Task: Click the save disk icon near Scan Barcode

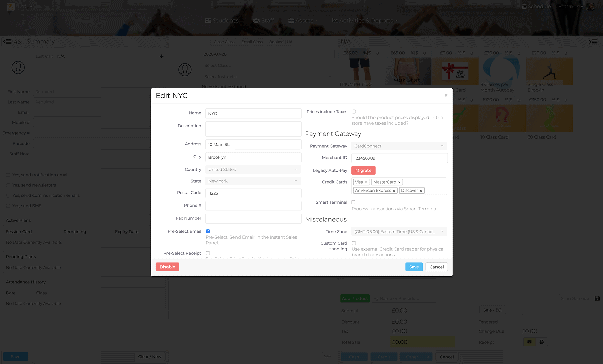Action: click(597, 298)
